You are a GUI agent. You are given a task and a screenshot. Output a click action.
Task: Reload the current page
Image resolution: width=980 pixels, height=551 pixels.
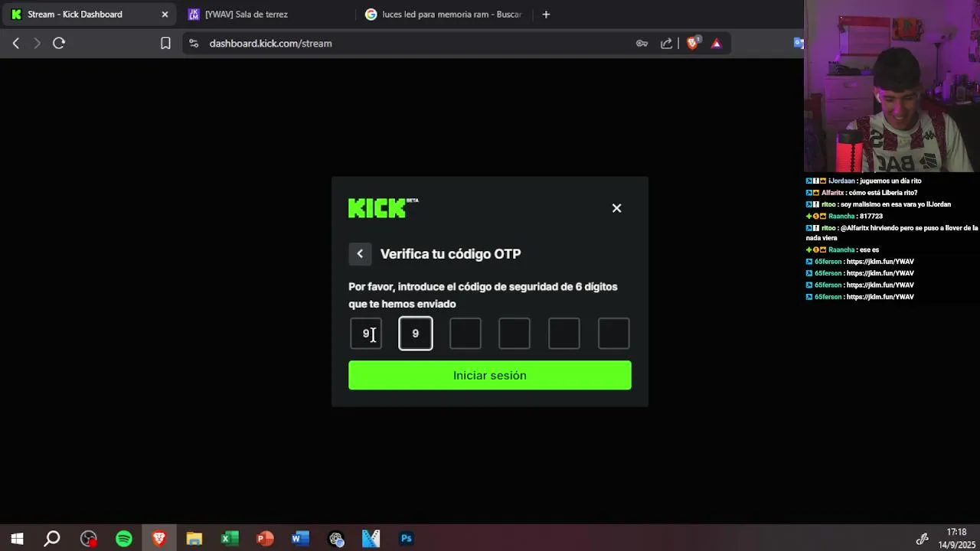59,44
